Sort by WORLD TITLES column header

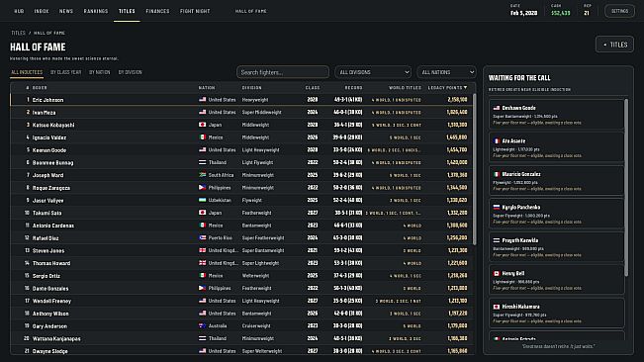tap(405, 88)
